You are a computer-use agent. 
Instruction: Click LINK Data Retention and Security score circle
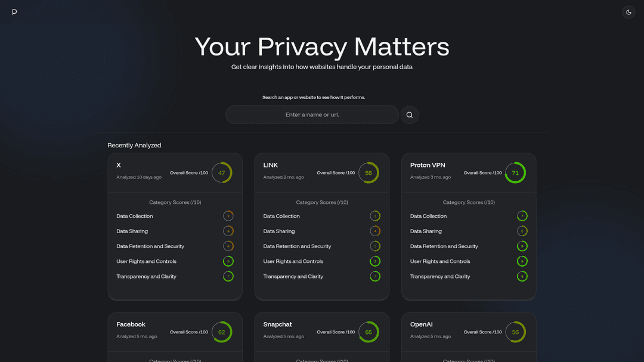pyautogui.click(x=375, y=246)
